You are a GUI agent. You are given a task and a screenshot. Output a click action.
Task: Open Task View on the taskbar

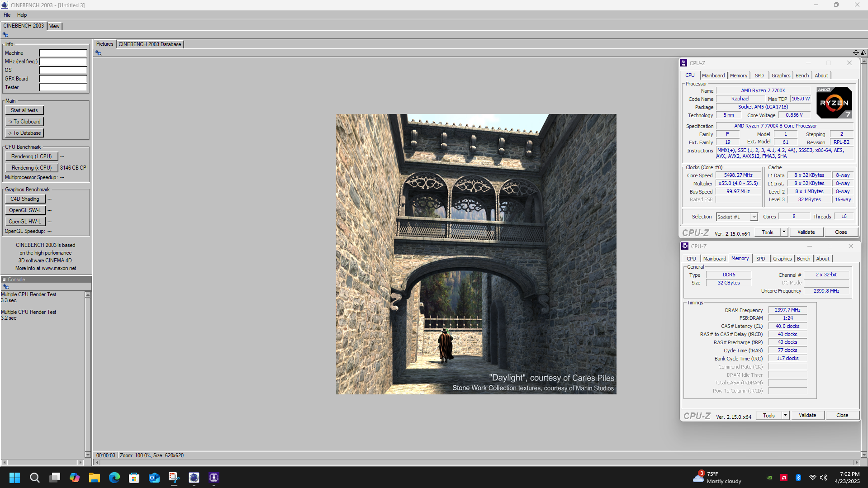55,478
